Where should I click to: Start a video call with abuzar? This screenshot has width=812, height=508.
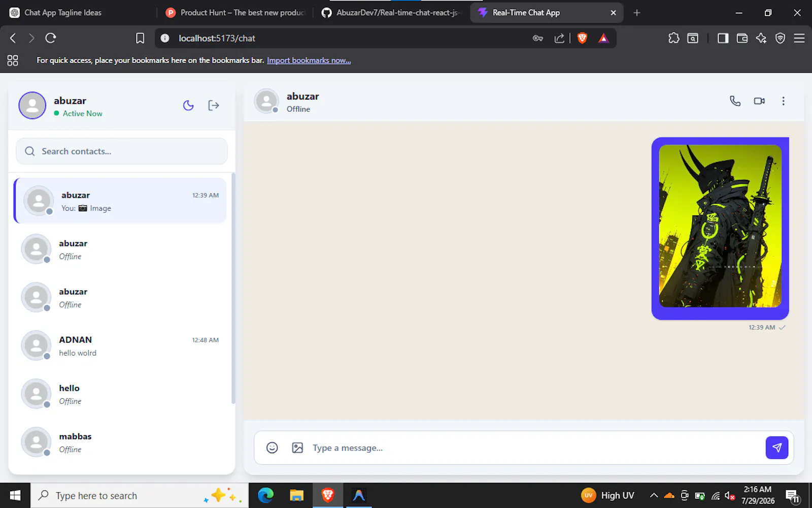(759, 101)
